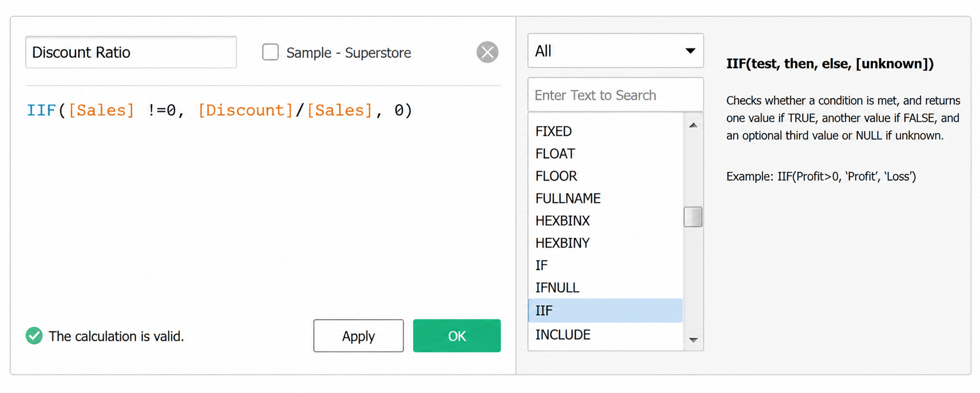The image size is (980, 393).
Task: Click 'The calculation is valid.' status message
Action: pos(116,336)
